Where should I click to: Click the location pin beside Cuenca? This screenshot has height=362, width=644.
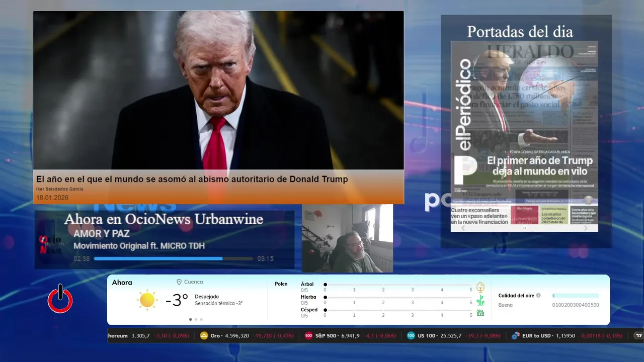(x=179, y=282)
